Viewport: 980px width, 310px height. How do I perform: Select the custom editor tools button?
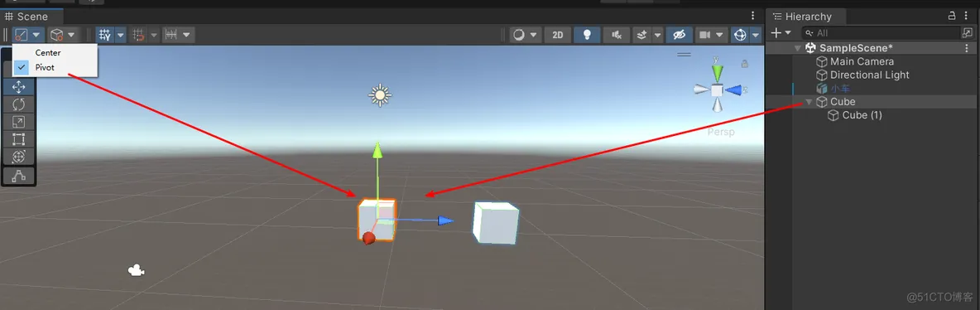point(18,176)
